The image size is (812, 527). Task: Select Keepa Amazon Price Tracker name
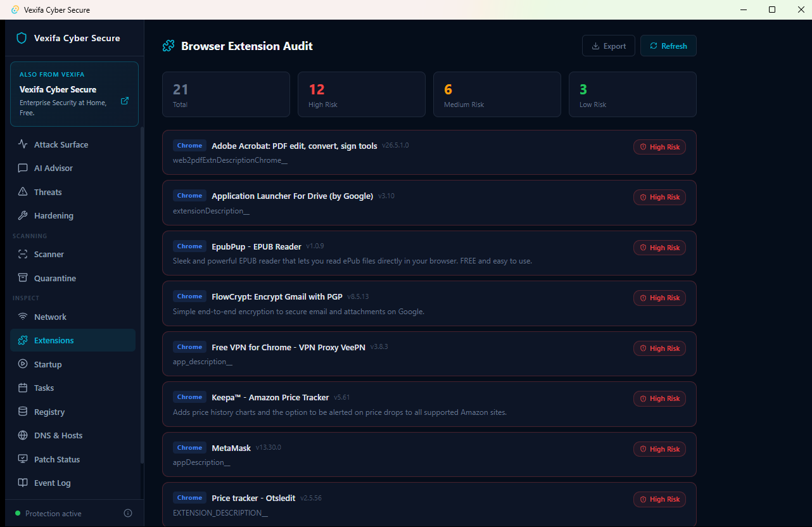270,397
